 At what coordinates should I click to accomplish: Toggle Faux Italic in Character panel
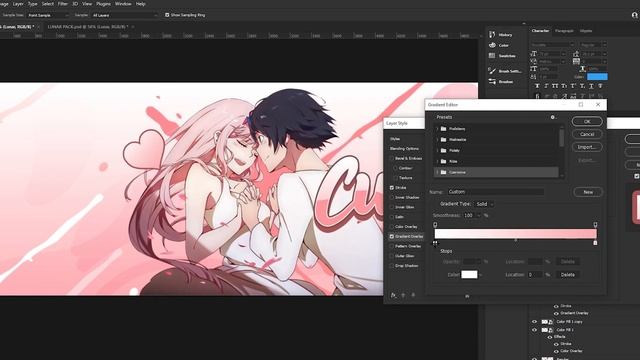[x=546, y=86]
